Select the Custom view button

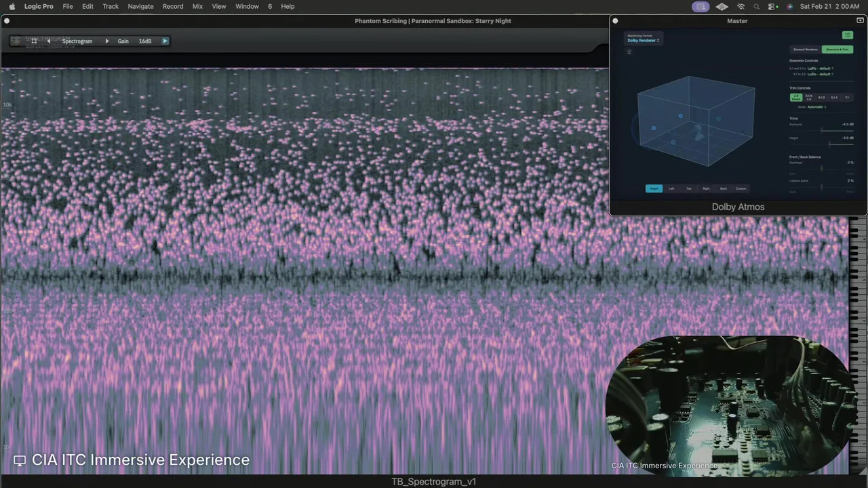741,188
